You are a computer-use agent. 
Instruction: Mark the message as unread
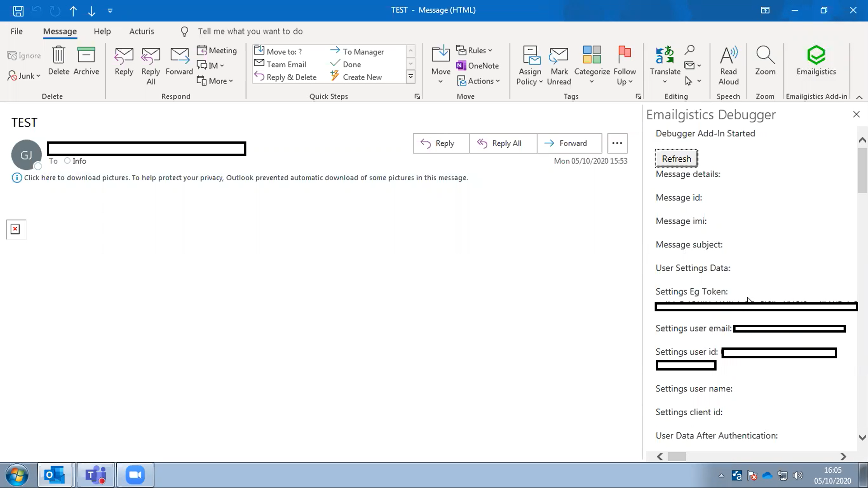559,66
